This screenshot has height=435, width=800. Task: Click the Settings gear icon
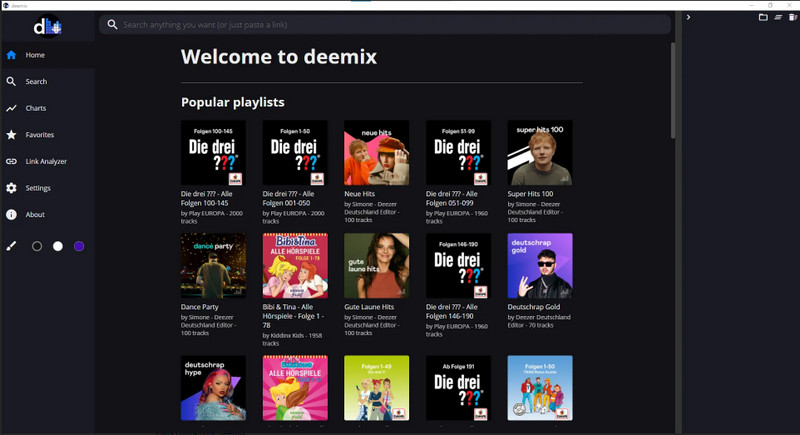(11, 188)
